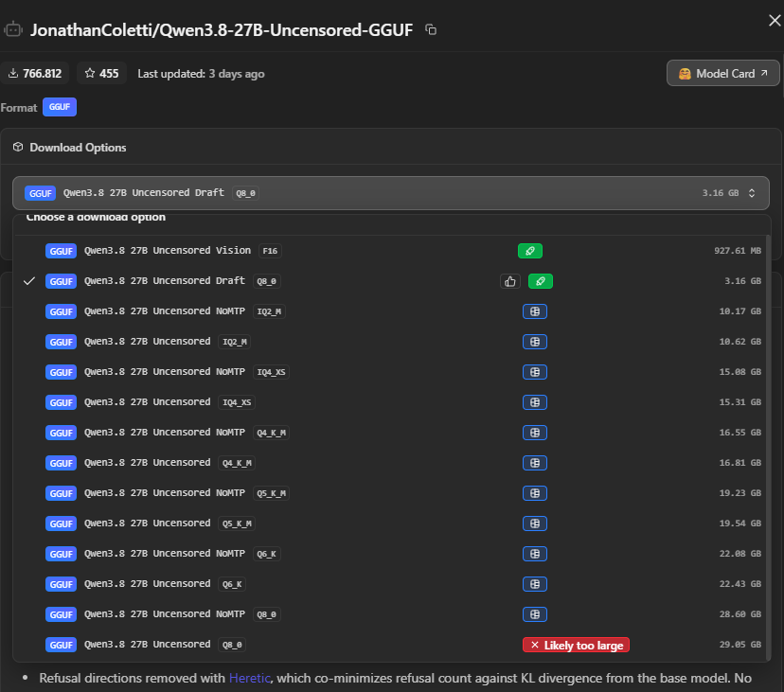Click partial offload icon on 19.54 GB row
Image resolution: width=784 pixels, height=692 pixels.
tap(534, 523)
